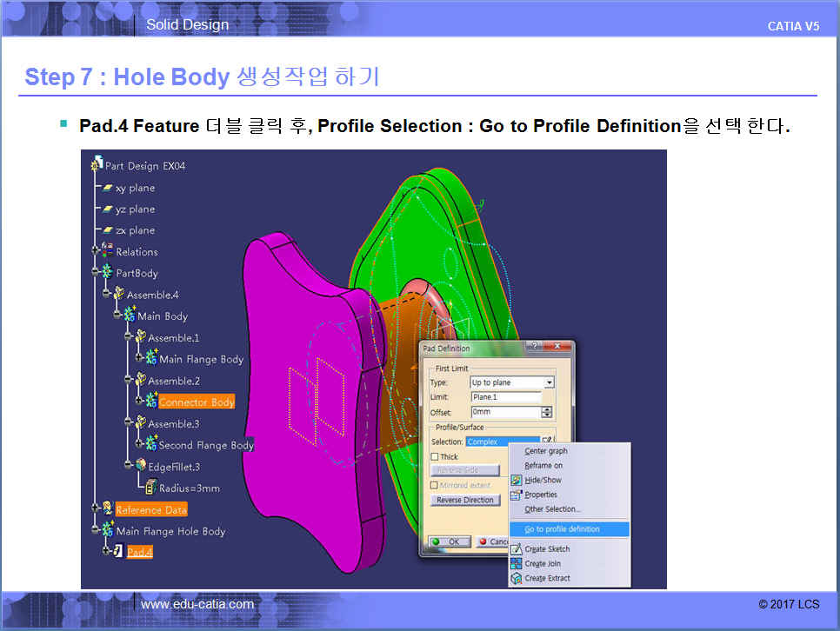Select Center graph from context menu
Screen dimensions: 840x631
546,451
